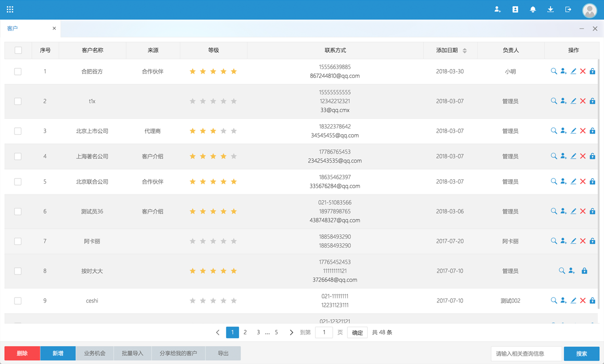Click the lock icon for 合肥谷方
The height and width of the screenshot is (364, 604).
point(593,71)
